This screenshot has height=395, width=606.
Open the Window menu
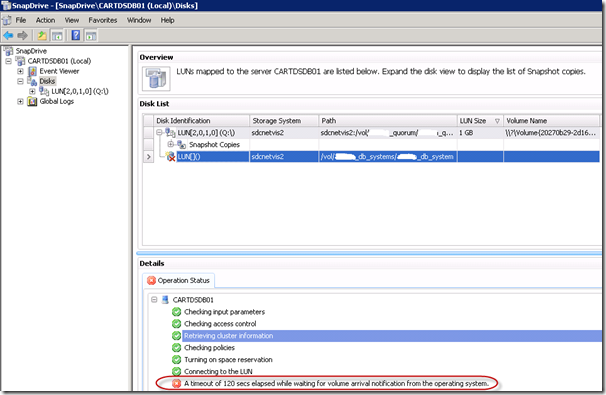point(139,20)
